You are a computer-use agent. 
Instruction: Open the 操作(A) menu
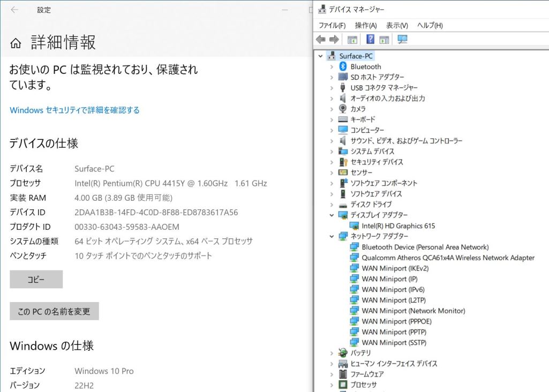[366, 25]
